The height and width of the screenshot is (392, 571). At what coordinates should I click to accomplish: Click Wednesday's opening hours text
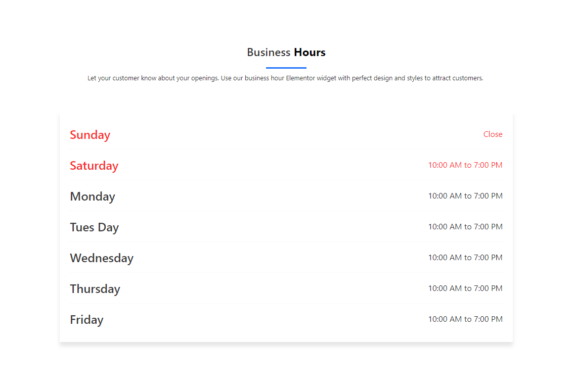click(x=465, y=258)
